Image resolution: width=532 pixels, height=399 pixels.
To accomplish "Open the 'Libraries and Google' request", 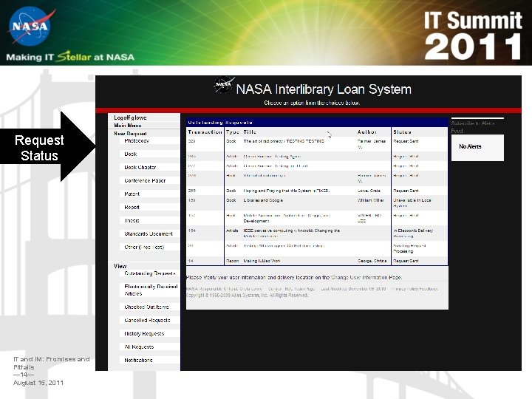I will (x=263, y=200).
